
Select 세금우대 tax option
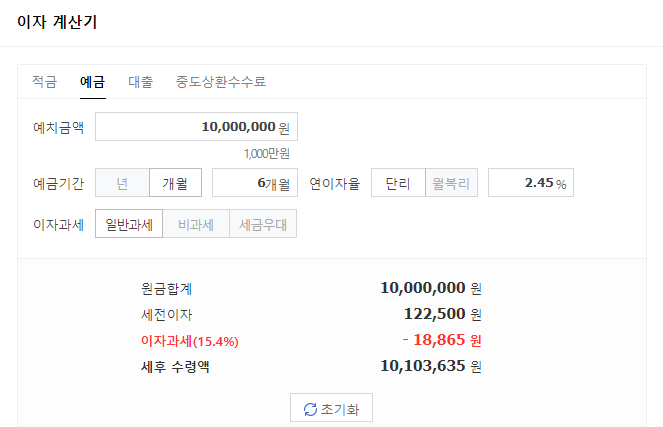click(263, 224)
